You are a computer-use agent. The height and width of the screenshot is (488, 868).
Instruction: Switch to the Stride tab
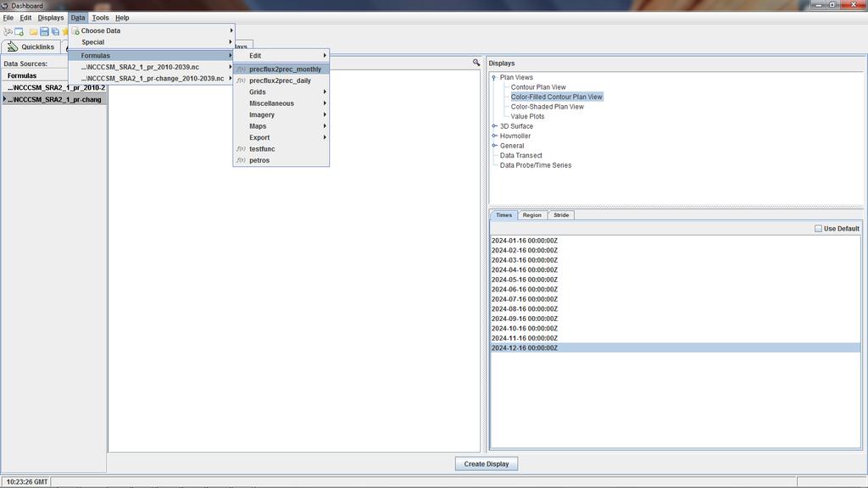561,215
